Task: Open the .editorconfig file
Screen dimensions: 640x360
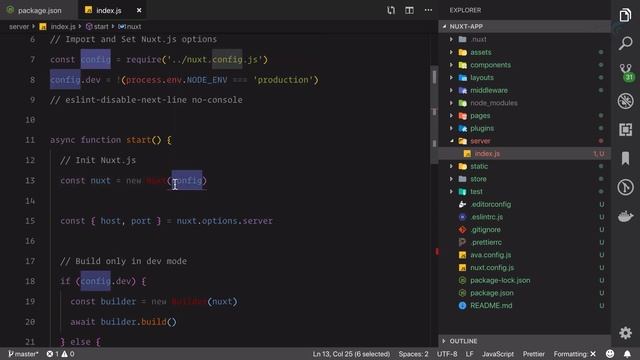Action: coord(524,204)
